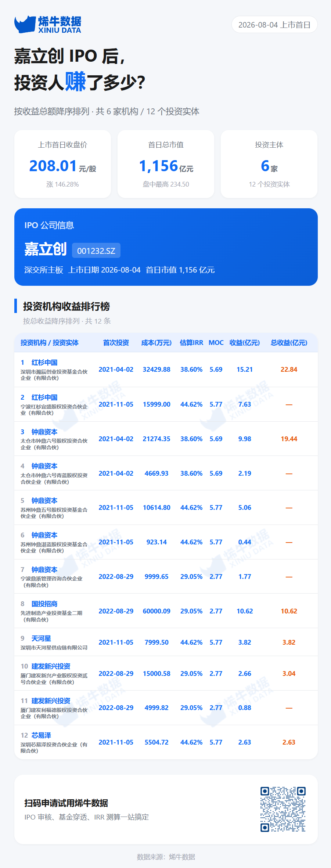Click the 盘中最高 234.50 text
Viewport: 331px width, 868px height.
[166, 184]
